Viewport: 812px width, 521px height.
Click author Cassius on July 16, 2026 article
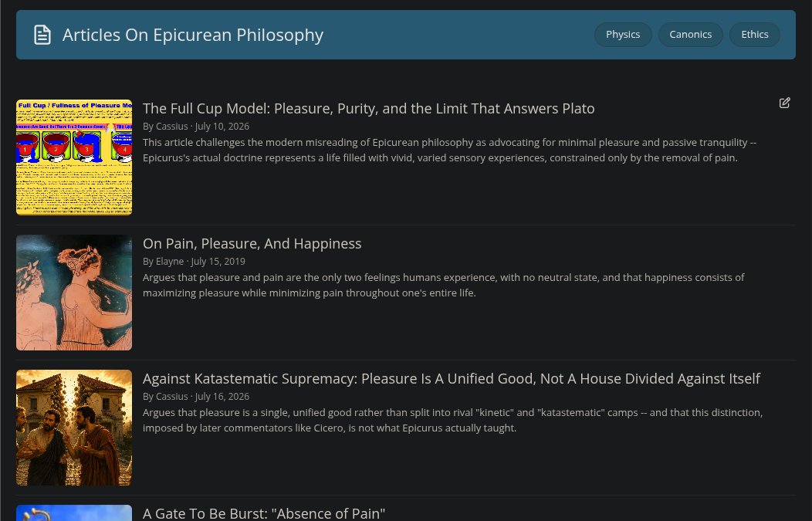[172, 397]
